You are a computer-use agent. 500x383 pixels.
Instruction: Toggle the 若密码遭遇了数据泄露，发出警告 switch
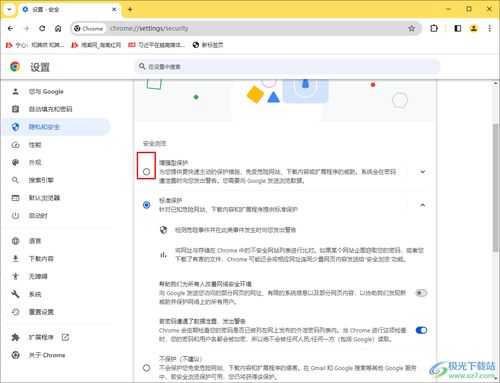(421, 330)
